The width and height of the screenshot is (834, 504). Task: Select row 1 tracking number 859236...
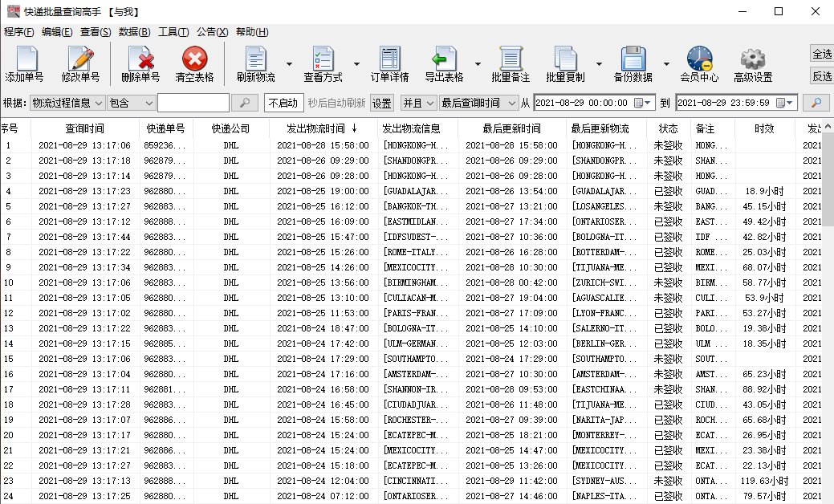165,145
